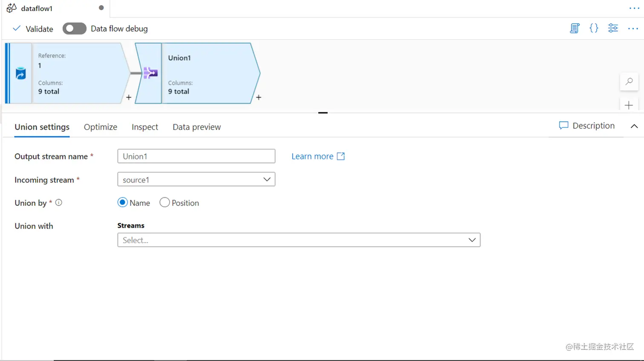
Task: Open the Learn more link
Action: tap(318, 156)
